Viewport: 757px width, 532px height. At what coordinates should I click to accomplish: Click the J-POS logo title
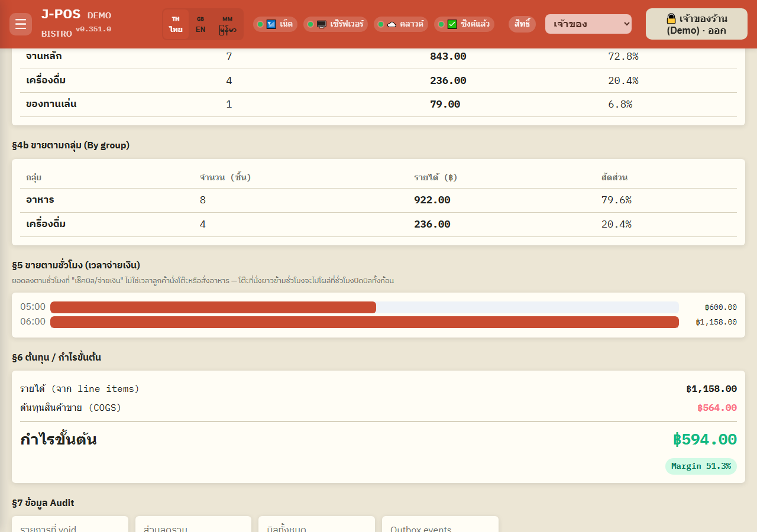click(61, 15)
